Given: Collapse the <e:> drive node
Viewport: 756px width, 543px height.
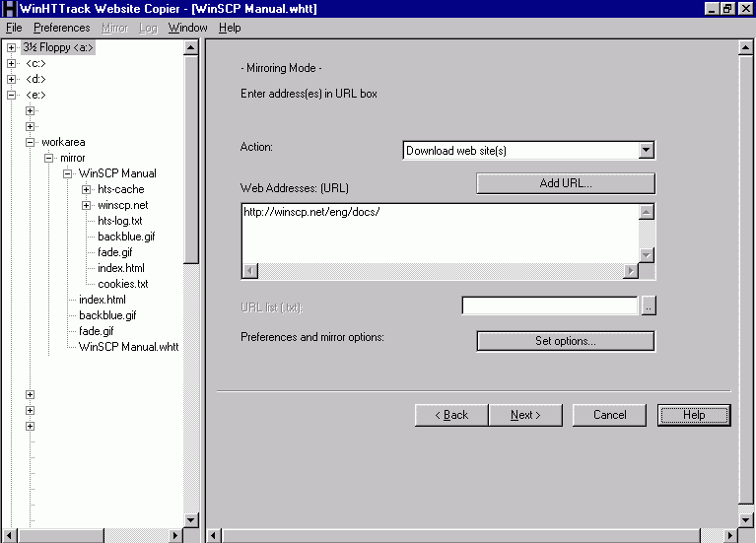Looking at the screenshot, I should [11, 95].
